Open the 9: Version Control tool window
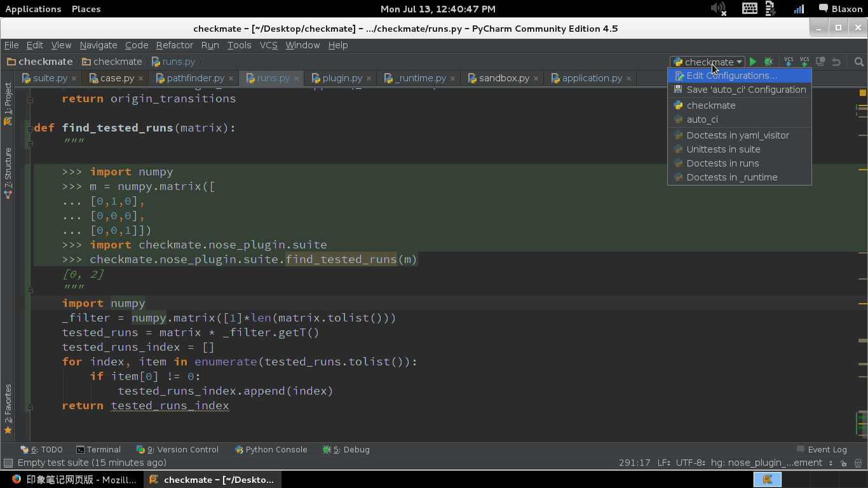The height and width of the screenshot is (488, 868). pos(177,449)
